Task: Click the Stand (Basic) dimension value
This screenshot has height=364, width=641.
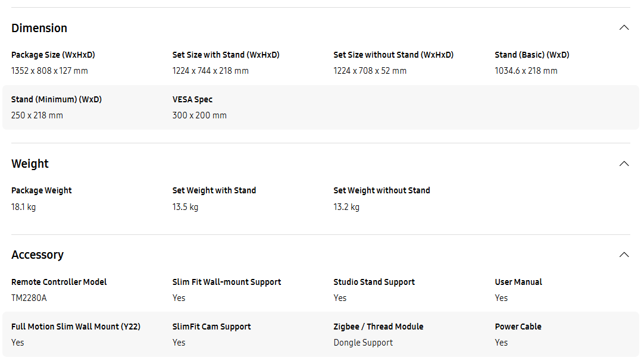Action: point(526,71)
